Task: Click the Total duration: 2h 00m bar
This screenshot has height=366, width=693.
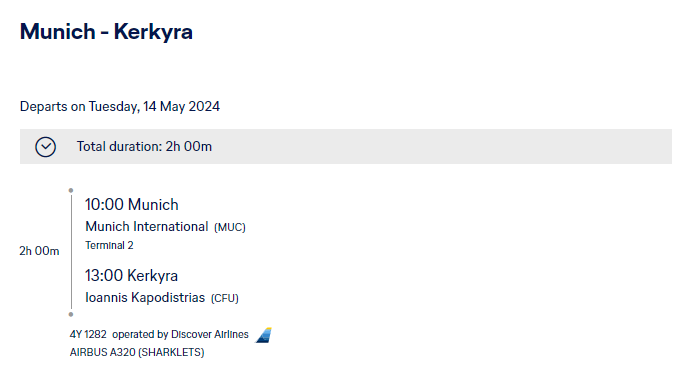Action: pos(346,147)
